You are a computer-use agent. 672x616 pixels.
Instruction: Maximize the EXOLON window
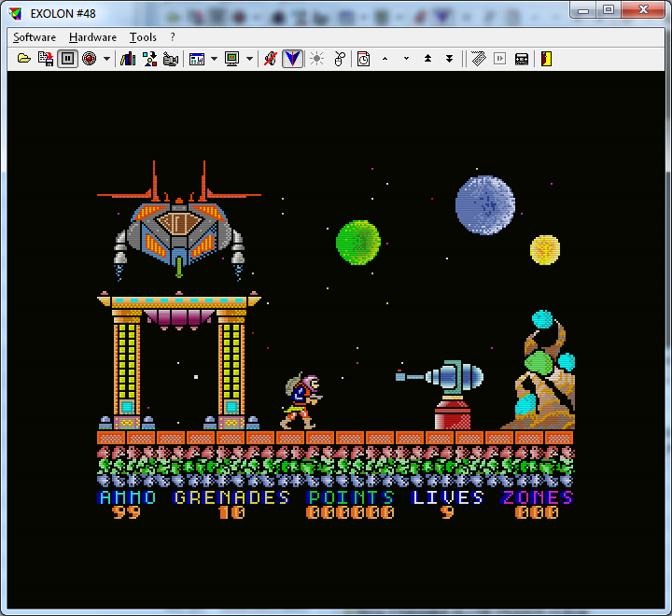pyautogui.click(x=609, y=9)
